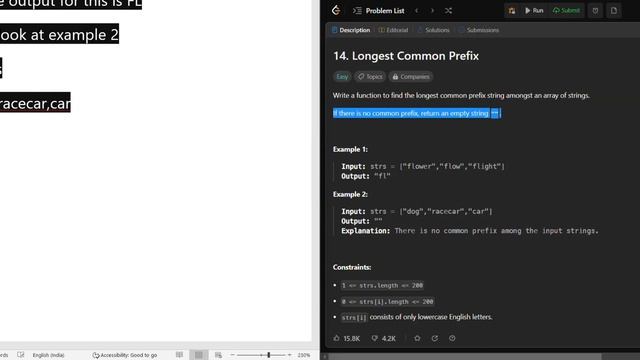Viewport: 640px width, 360px height.
Task: Switch Word to Read Mode view
Action: 179,355
